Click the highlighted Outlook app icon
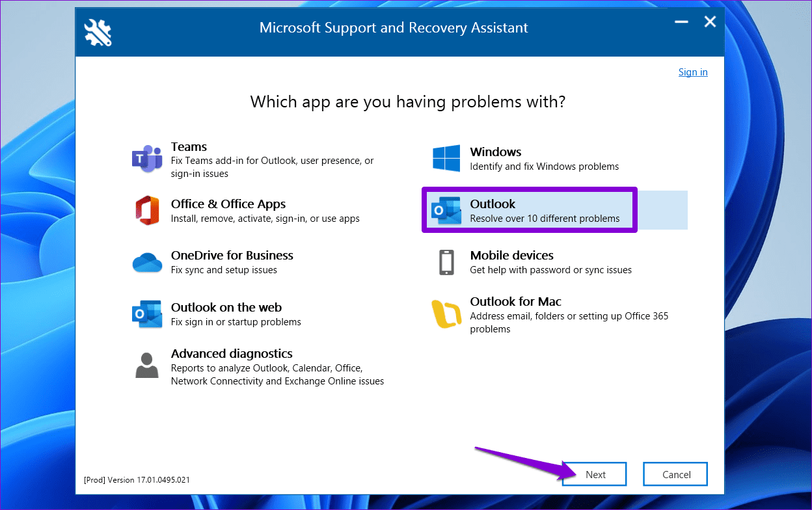812x510 pixels. pos(446,211)
